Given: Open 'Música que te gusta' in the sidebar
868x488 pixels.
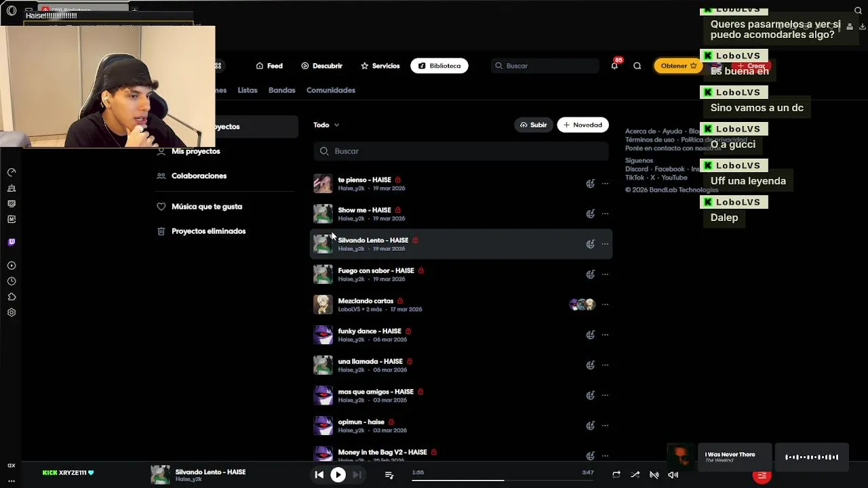Looking at the screenshot, I should point(207,207).
